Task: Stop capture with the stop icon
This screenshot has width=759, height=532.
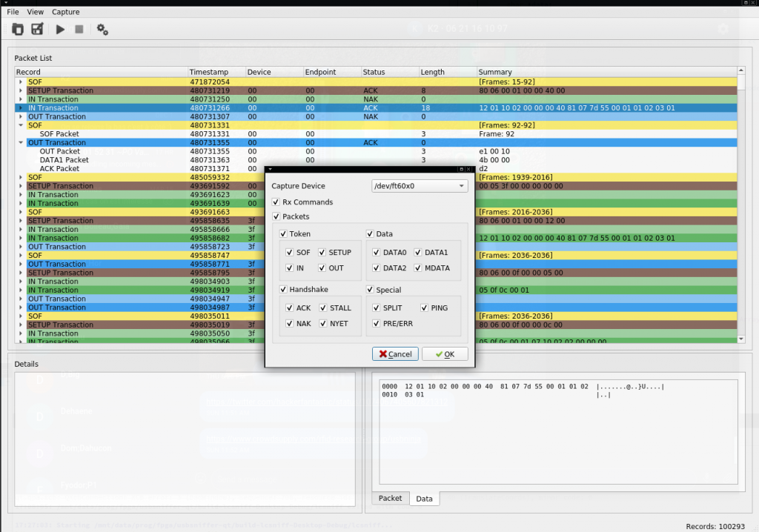Action: tap(79, 30)
